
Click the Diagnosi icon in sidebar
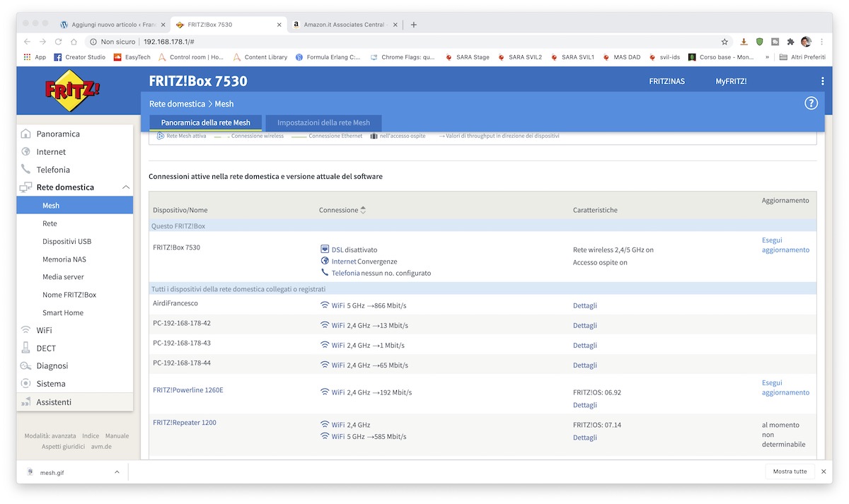point(26,366)
